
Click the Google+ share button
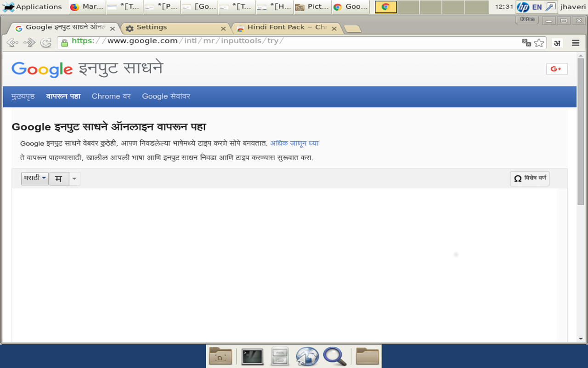tap(557, 69)
